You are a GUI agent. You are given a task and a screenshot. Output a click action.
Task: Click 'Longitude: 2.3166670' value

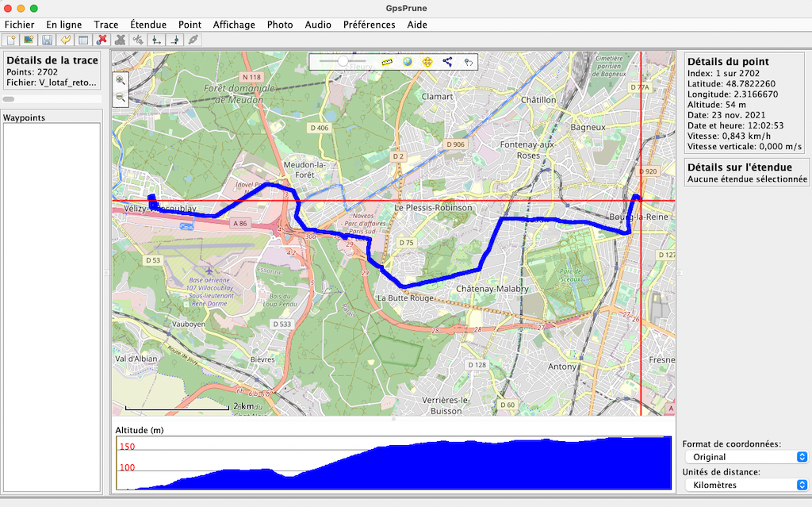733,94
